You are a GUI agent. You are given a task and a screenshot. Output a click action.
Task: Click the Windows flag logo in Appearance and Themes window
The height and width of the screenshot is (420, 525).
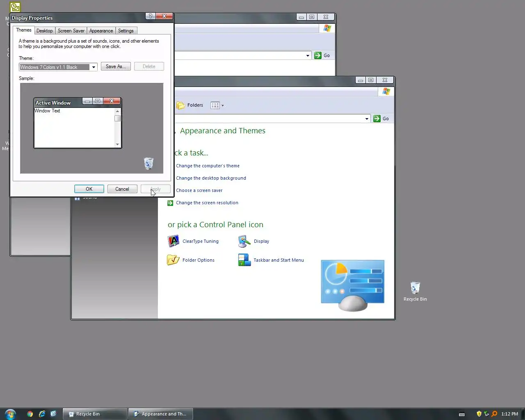pyautogui.click(x=386, y=91)
